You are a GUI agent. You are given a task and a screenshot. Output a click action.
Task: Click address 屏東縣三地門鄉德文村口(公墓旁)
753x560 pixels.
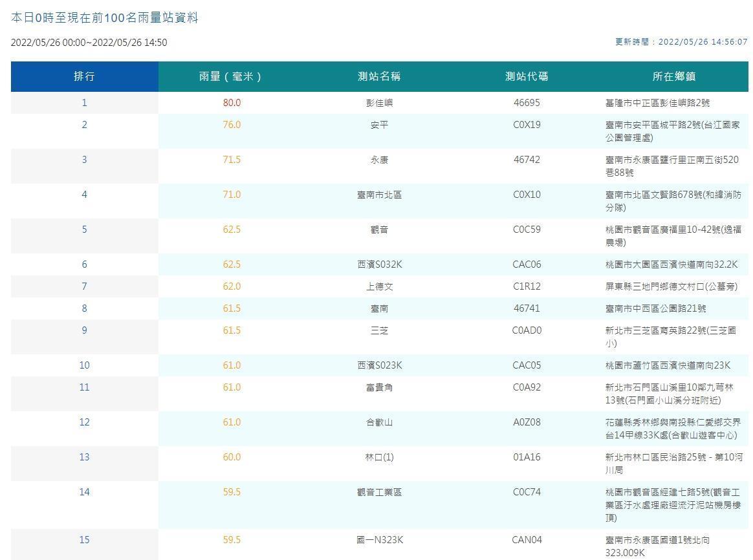671,286
